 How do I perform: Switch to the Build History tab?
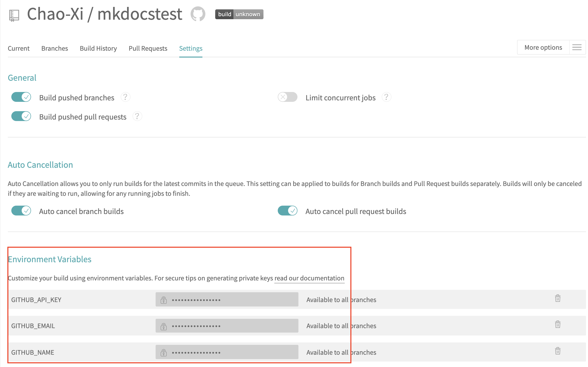98,48
